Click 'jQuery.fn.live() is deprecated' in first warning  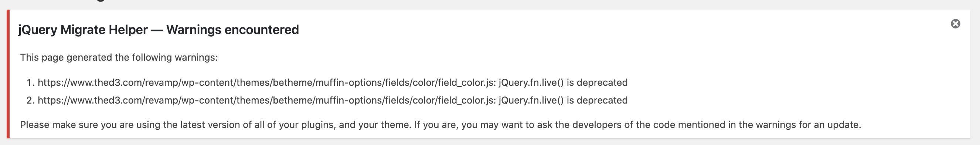pos(563,82)
